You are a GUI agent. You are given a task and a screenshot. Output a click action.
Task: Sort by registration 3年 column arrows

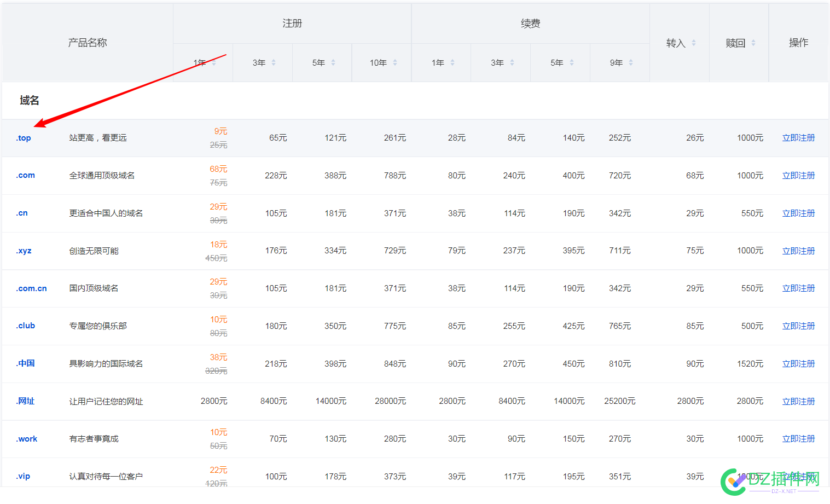274,63
